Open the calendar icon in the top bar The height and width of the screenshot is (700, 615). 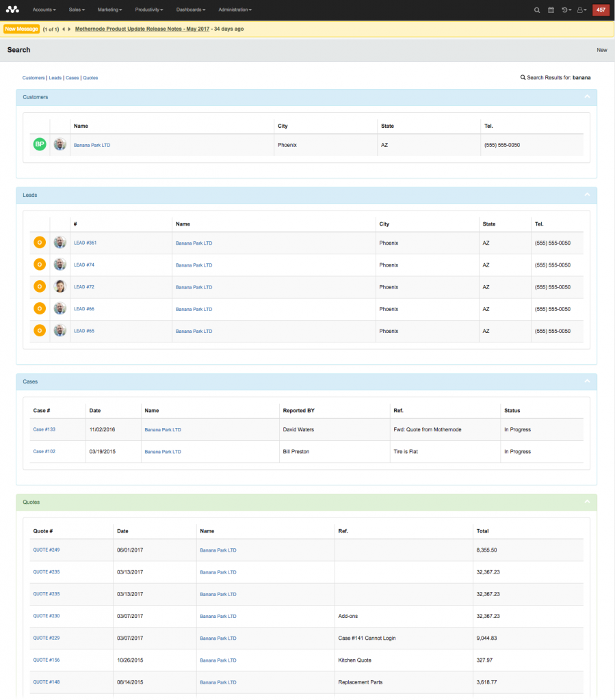[551, 10]
